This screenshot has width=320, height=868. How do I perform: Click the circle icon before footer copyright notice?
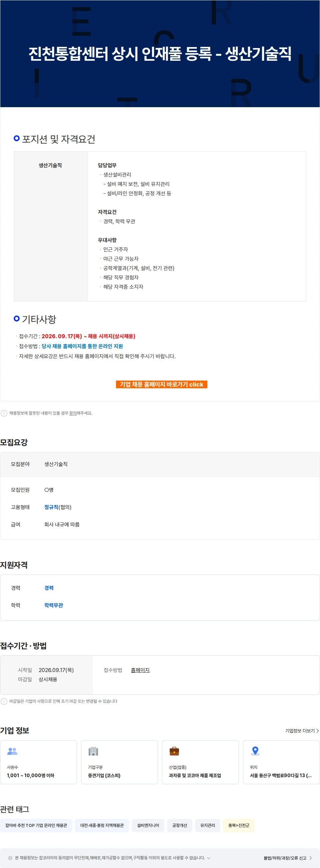click(10, 858)
